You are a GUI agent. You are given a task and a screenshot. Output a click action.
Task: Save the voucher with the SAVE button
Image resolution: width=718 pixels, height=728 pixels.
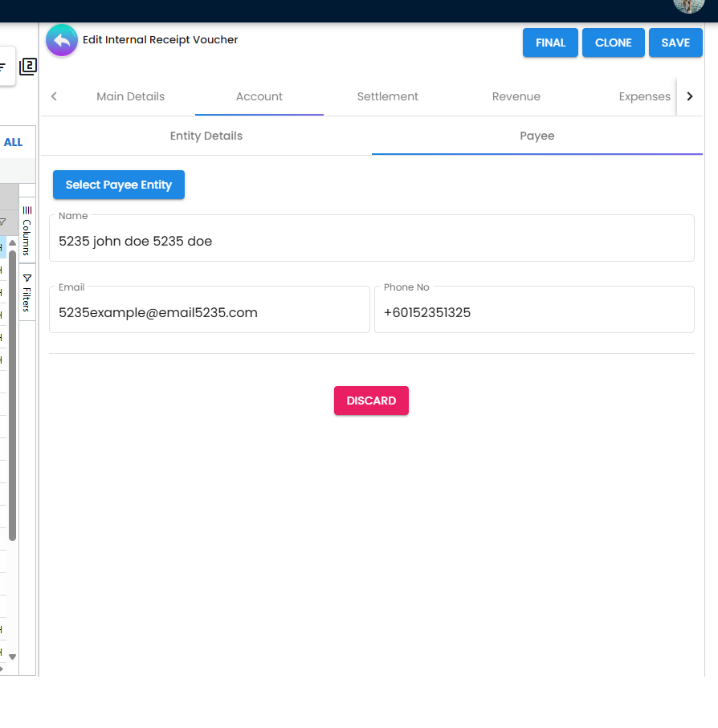coord(675,43)
